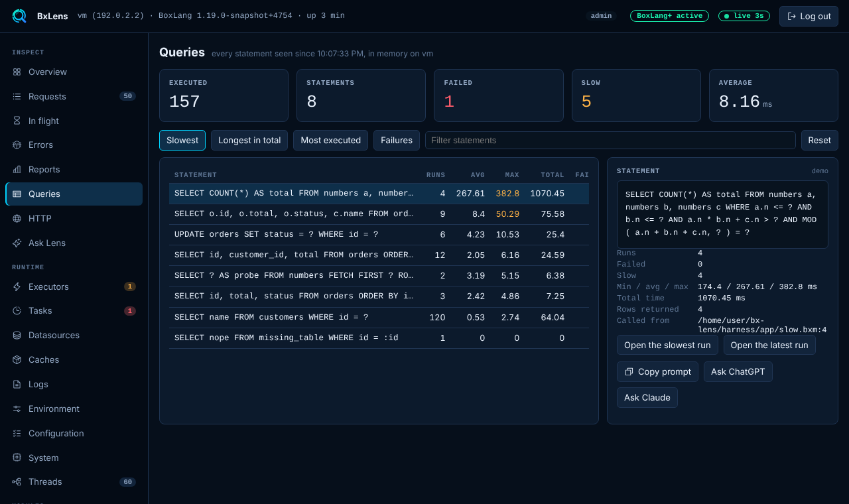Click the Tasks clock icon
This screenshot has width=849, height=504.
(17, 310)
